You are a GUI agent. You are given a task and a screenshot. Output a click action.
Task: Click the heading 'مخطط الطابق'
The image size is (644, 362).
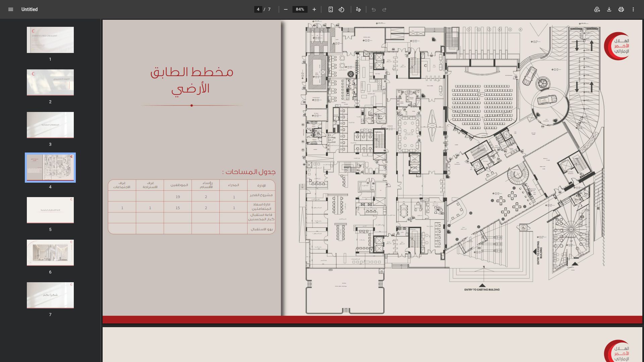click(192, 72)
